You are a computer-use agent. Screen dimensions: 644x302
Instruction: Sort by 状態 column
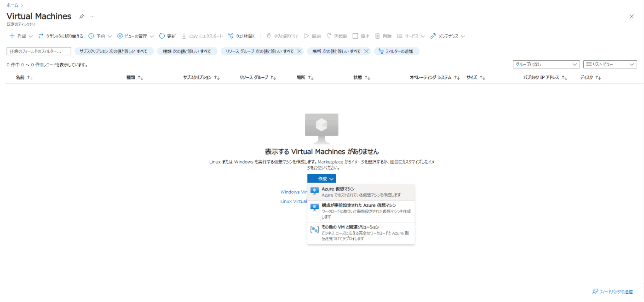[362, 78]
